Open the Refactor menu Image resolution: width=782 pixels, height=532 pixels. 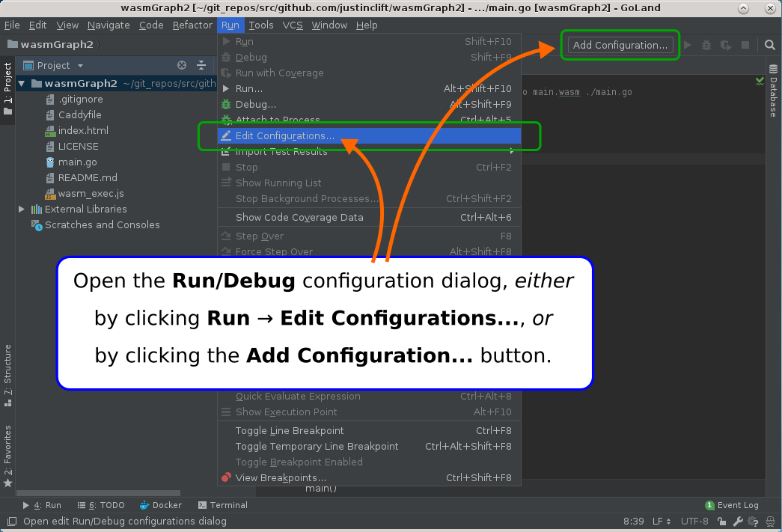192,25
